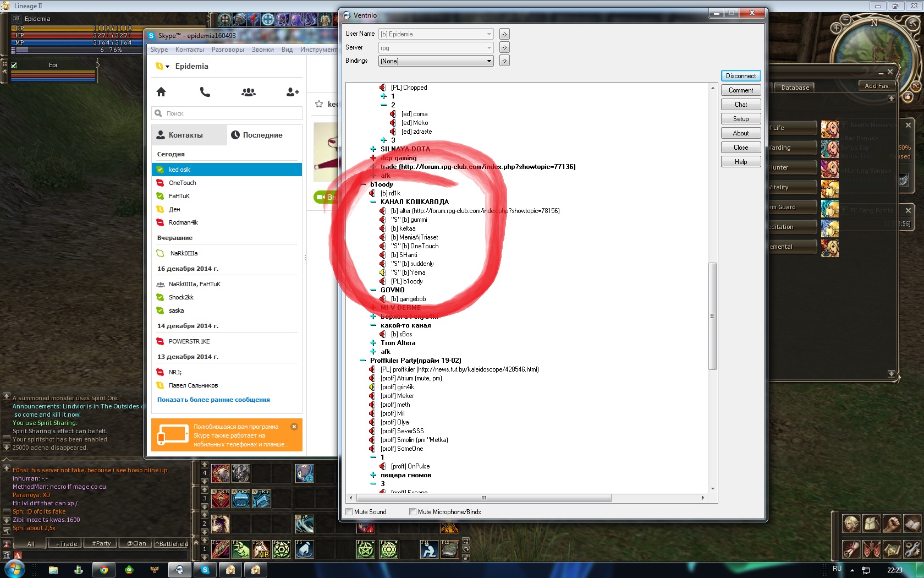Toggle checkbox beside Epi party member
Viewport: 924px width, 578px height.
pos(14,65)
